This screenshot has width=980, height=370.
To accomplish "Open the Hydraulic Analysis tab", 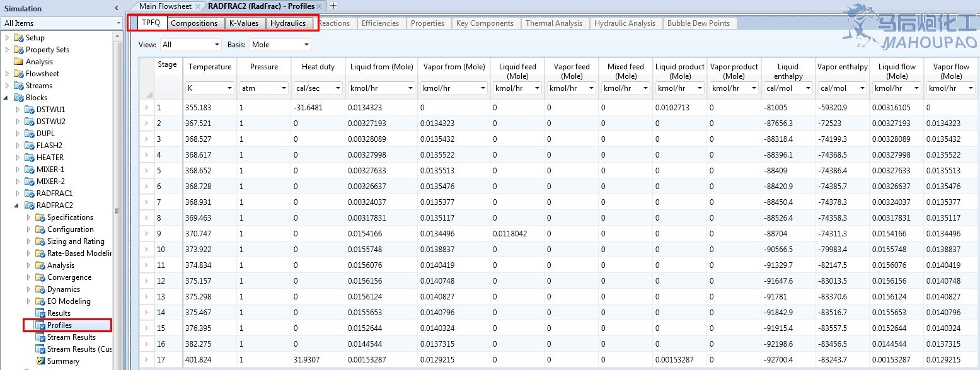I will [625, 23].
